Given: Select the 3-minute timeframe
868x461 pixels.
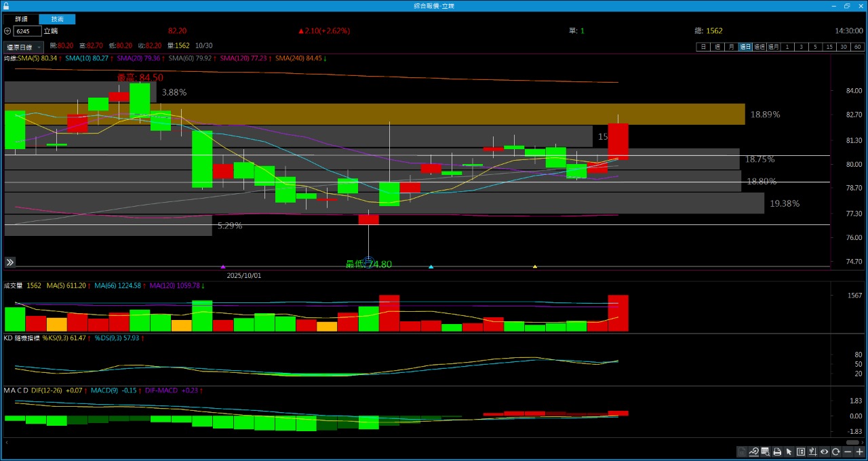Looking at the screenshot, I should pos(802,47).
